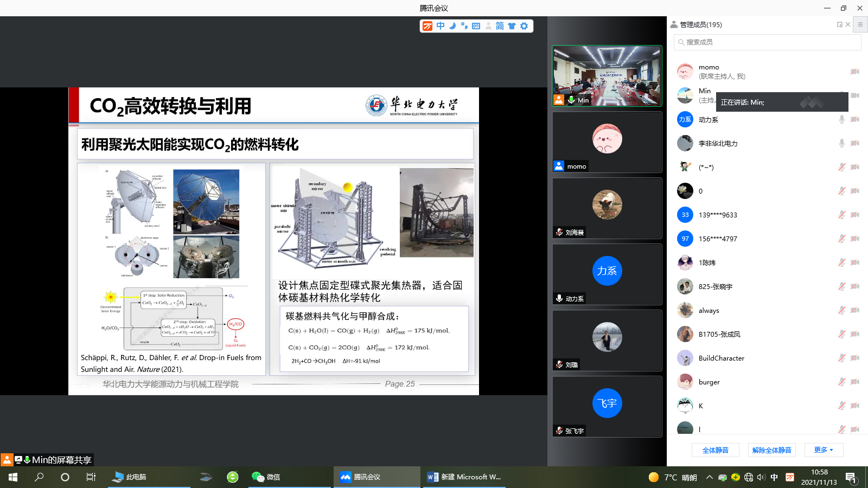Click the 解除全体静音 unmute-all button
Viewport: 868px width, 488px height.
coord(771,450)
